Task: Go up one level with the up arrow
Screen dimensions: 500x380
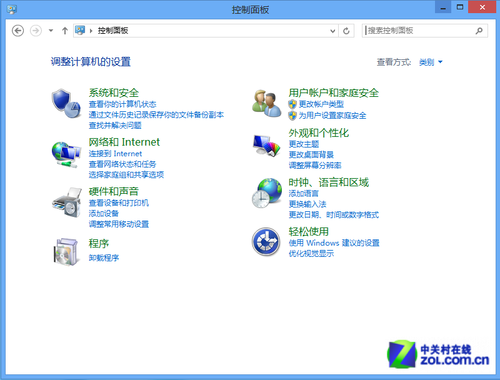Action: (65, 31)
